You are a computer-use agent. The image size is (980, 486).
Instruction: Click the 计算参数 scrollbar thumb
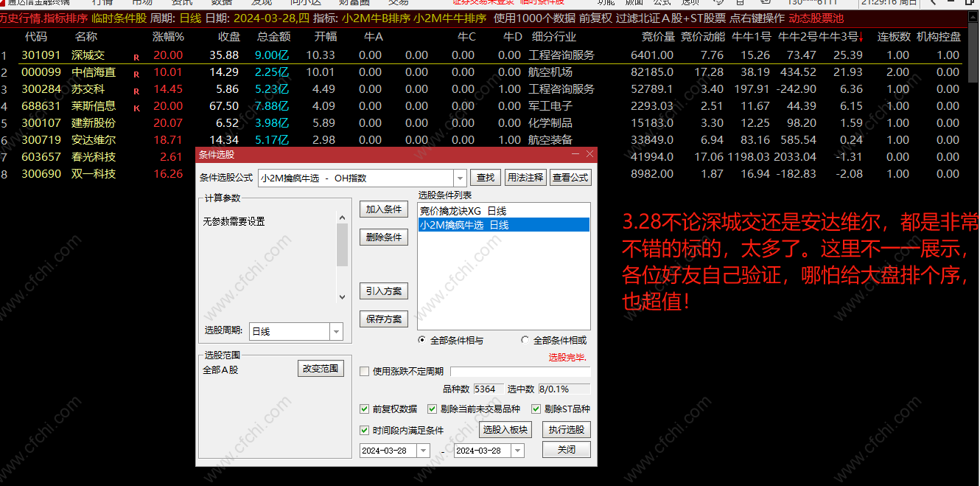click(x=342, y=244)
